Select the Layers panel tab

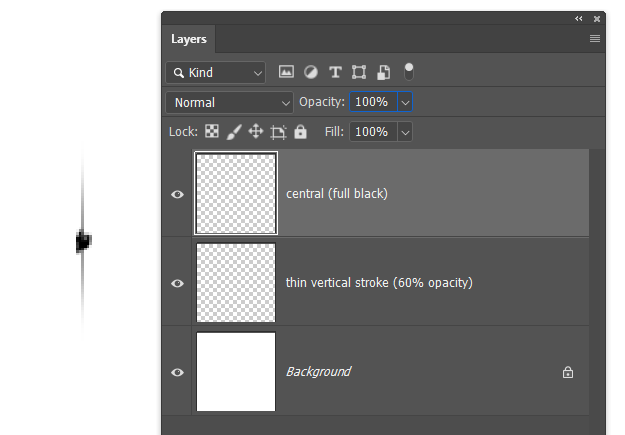pyautogui.click(x=189, y=39)
